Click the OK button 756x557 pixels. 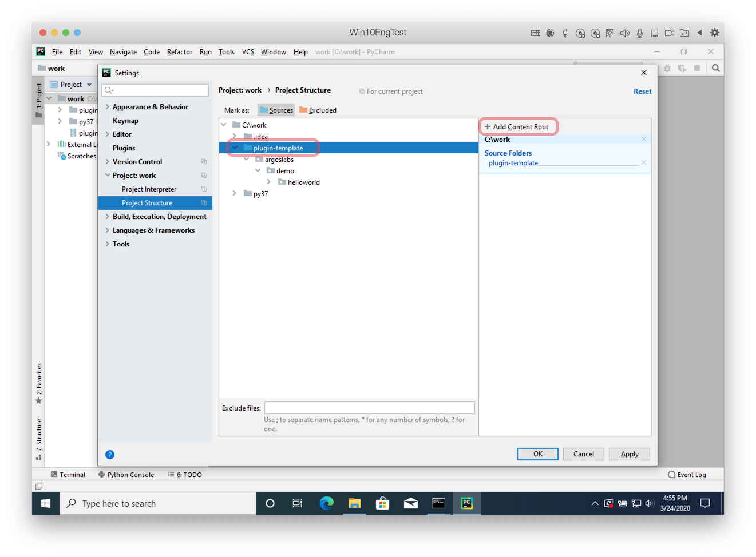pyautogui.click(x=538, y=454)
